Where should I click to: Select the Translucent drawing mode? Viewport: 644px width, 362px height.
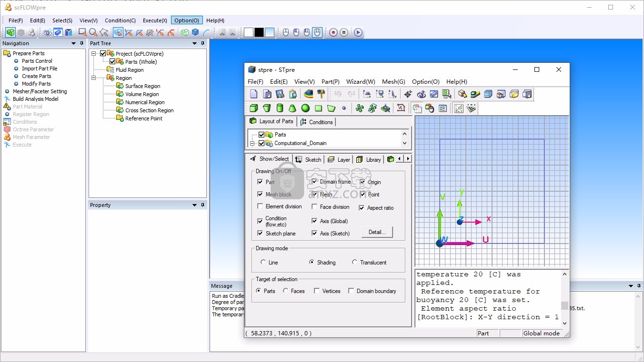[x=354, y=262]
